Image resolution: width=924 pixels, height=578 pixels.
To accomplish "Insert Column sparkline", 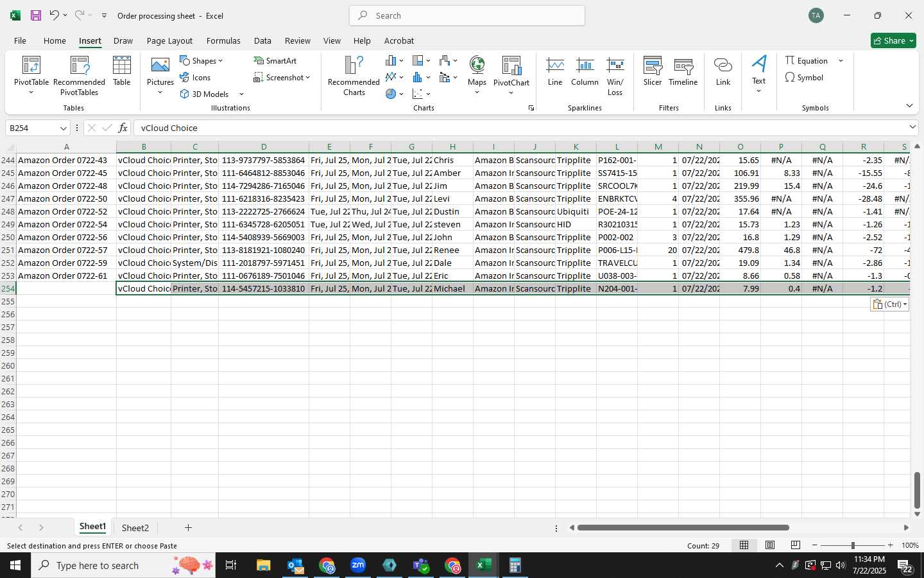I will [x=585, y=71].
